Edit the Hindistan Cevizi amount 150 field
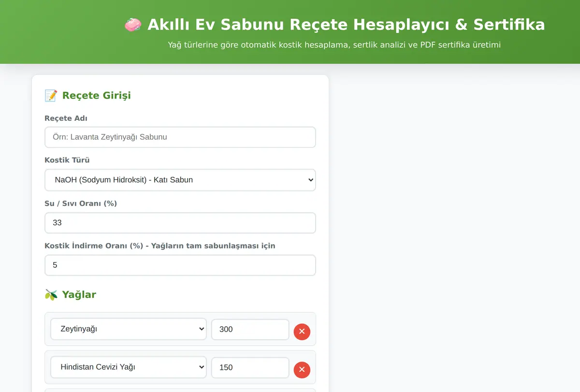 (250, 367)
